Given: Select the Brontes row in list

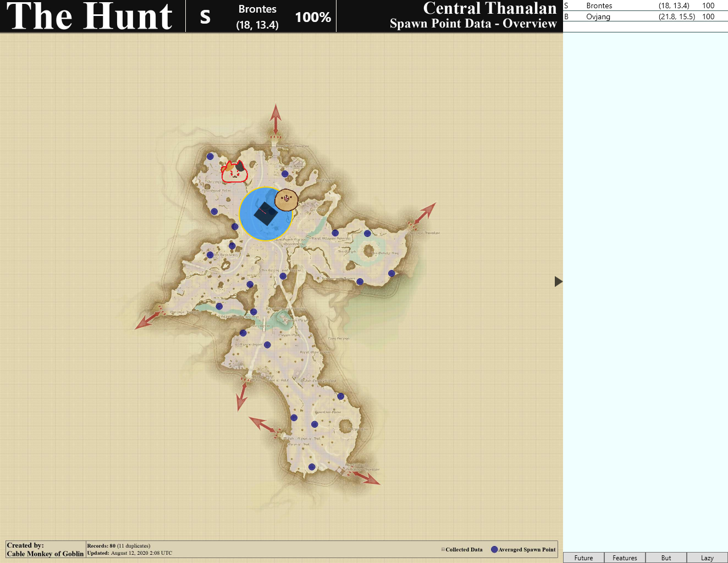Looking at the screenshot, I should coord(646,5).
